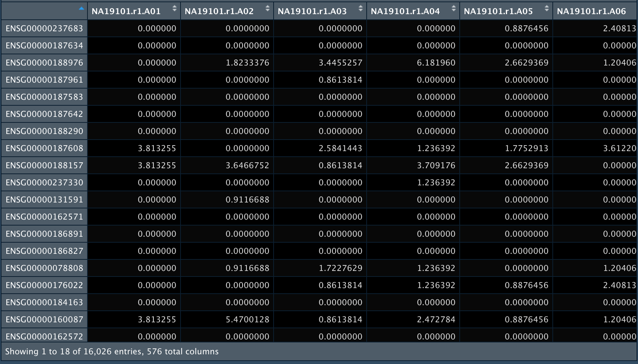Click row name ENSG00000188157
The height and width of the screenshot is (364, 638).
point(44,165)
